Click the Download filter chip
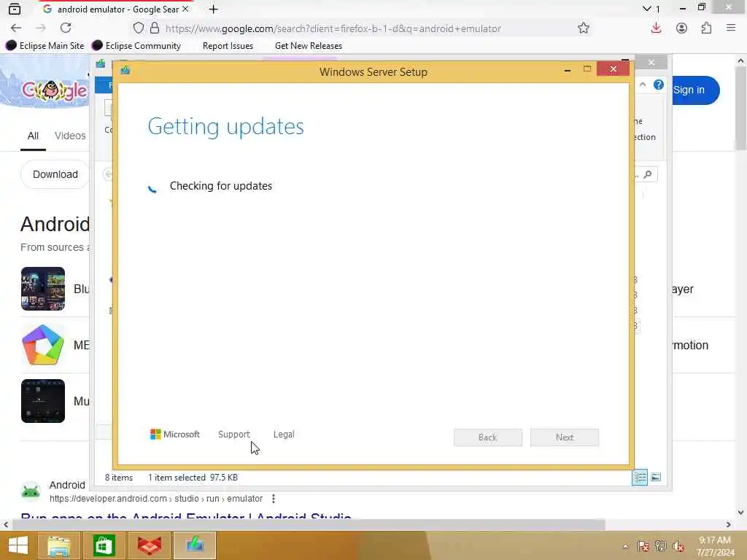This screenshot has height=560, width=747. tap(55, 174)
